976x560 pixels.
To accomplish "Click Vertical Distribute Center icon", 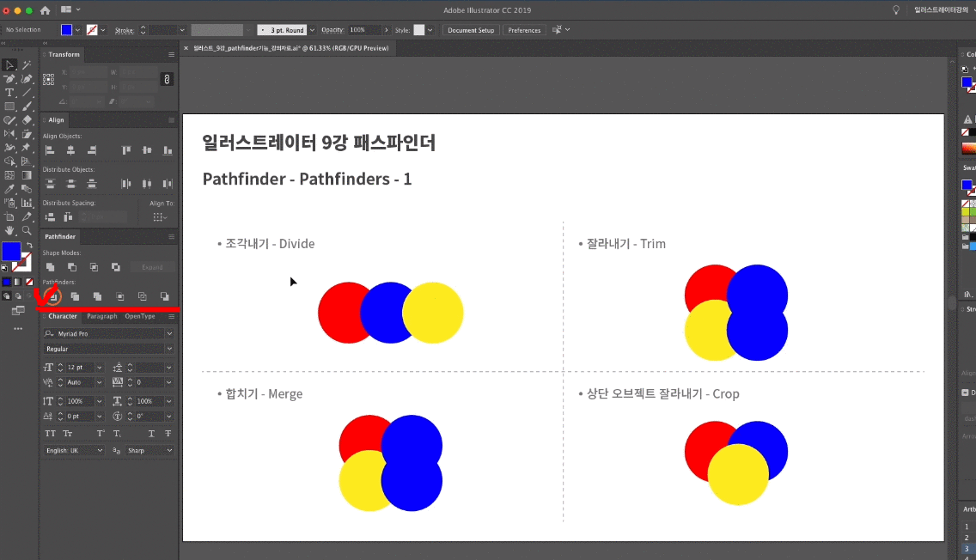I will click(71, 184).
